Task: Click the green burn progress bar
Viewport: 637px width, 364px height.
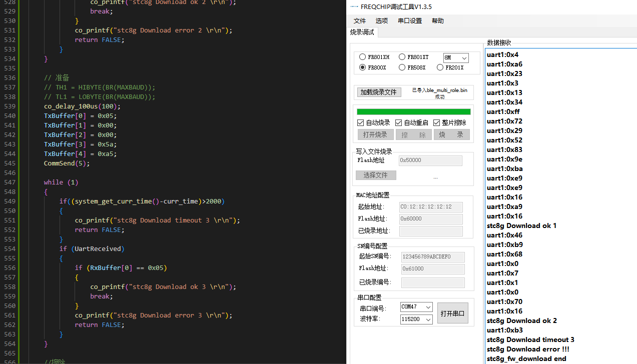Action: 413,112
